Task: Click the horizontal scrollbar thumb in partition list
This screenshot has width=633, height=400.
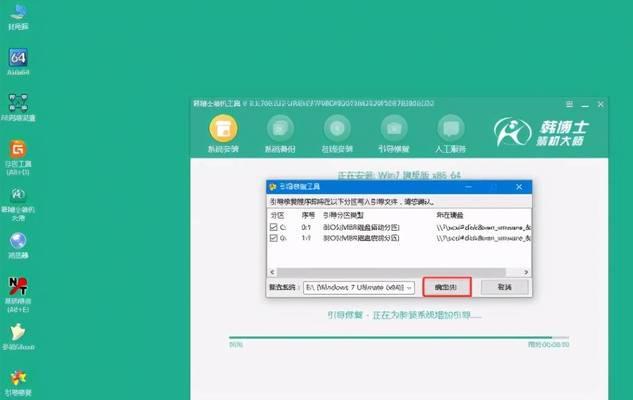Action: [391, 272]
